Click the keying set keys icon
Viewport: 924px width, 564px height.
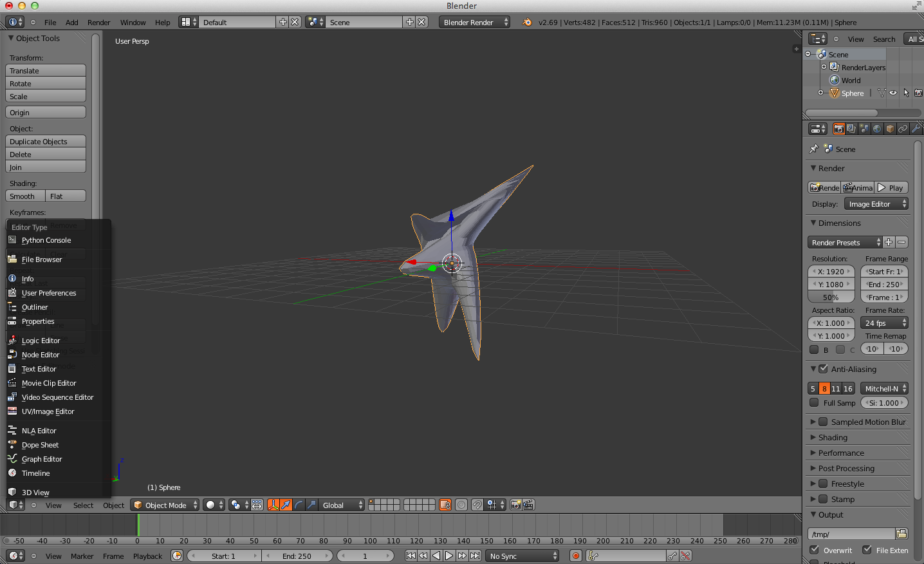coord(593,556)
